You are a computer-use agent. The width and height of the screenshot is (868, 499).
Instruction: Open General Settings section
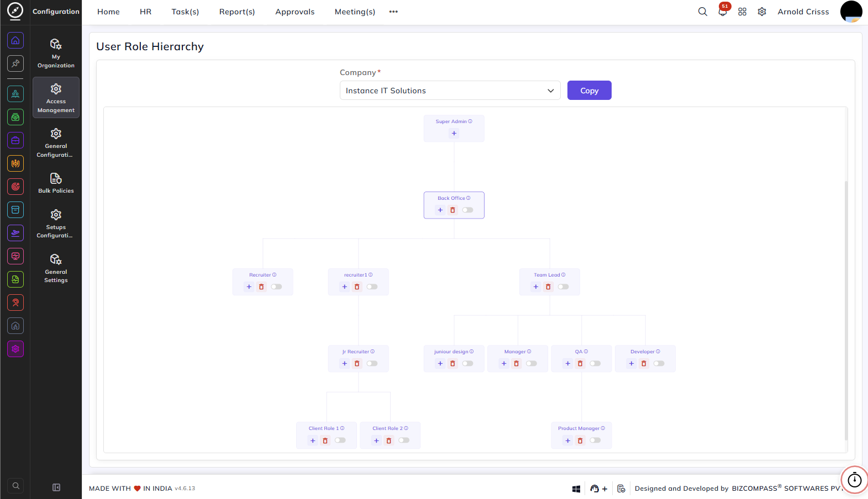click(x=56, y=268)
